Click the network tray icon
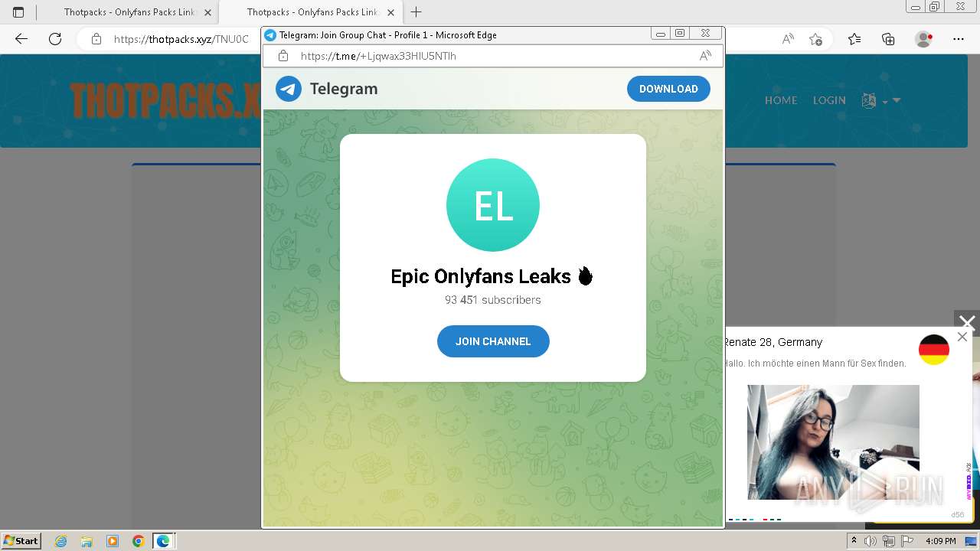 (x=889, y=541)
